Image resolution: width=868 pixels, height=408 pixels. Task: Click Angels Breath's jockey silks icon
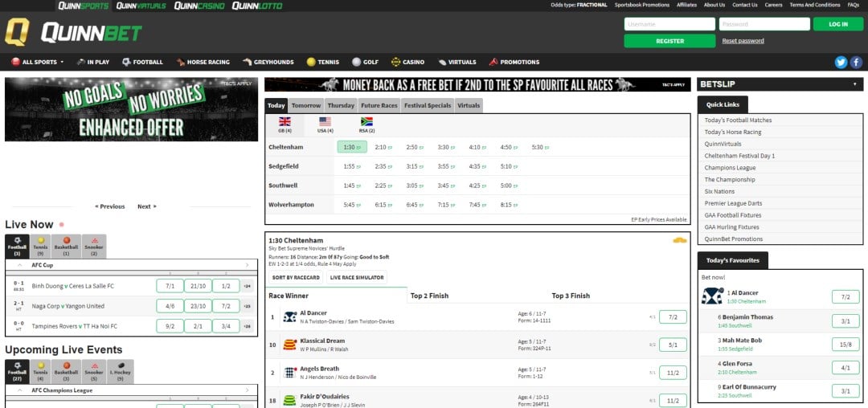click(x=290, y=373)
